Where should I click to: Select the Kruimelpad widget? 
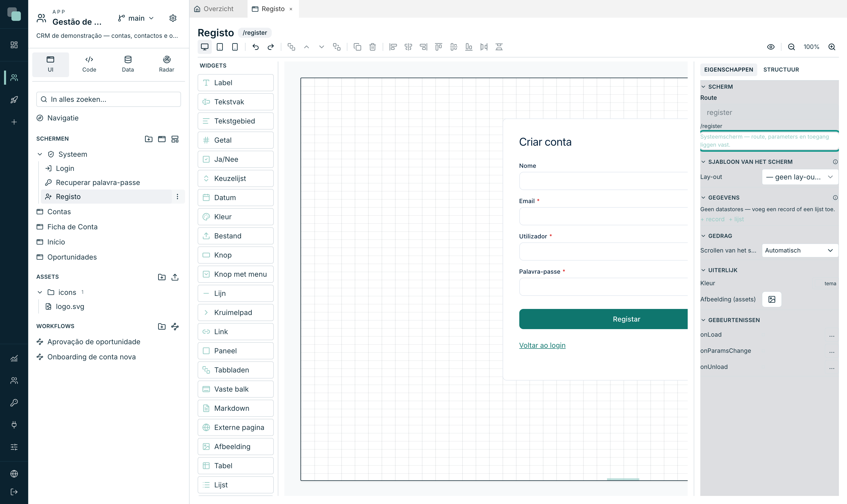tap(235, 312)
